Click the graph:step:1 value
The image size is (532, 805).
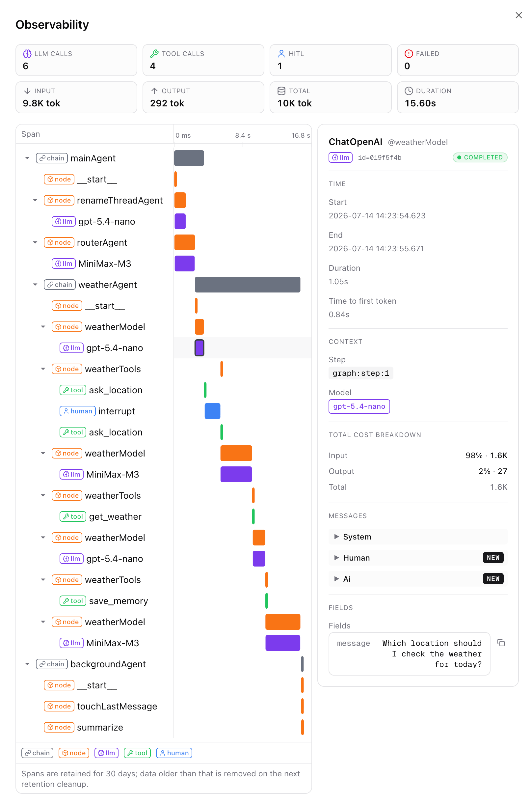pyautogui.click(x=361, y=373)
